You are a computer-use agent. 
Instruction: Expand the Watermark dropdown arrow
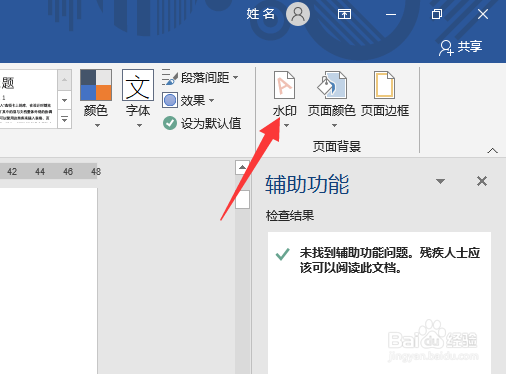pos(286,126)
